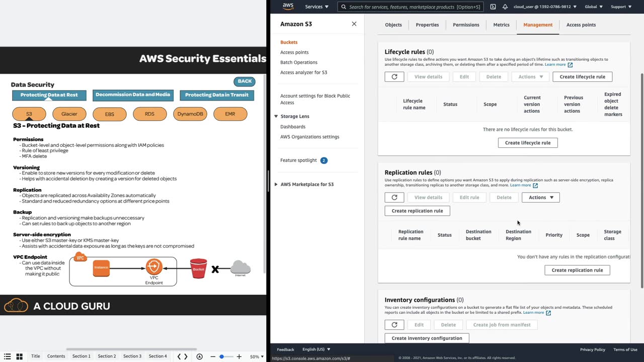Image resolution: width=644 pixels, height=362 pixels.
Task: Zoom out with the minus icon
Action: (x=213, y=356)
